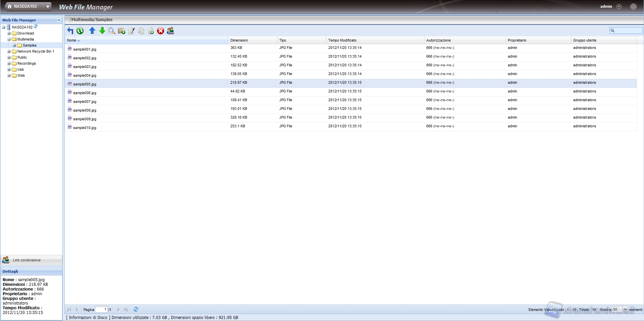Click the share link users icon in toolbar
This screenshot has height=321, width=644.
pyautogui.click(x=170, y=31)
